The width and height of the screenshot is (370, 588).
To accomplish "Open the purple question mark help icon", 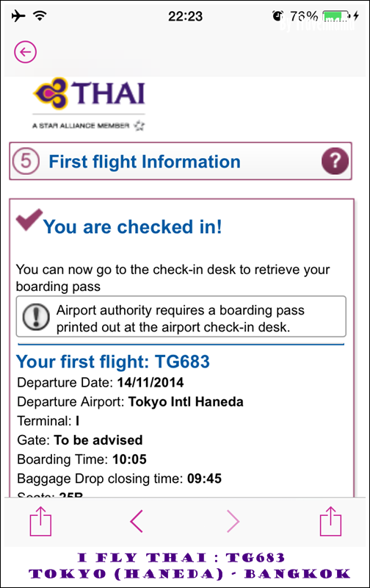I will click(x=335, y=161).
